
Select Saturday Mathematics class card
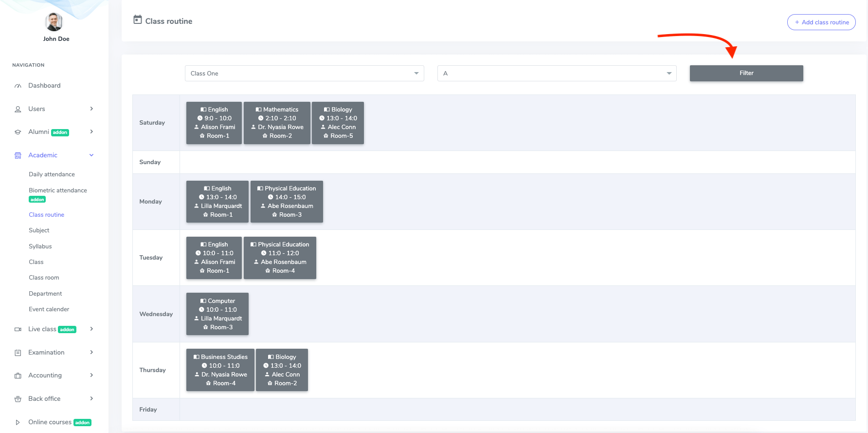(x=277, y=123)
